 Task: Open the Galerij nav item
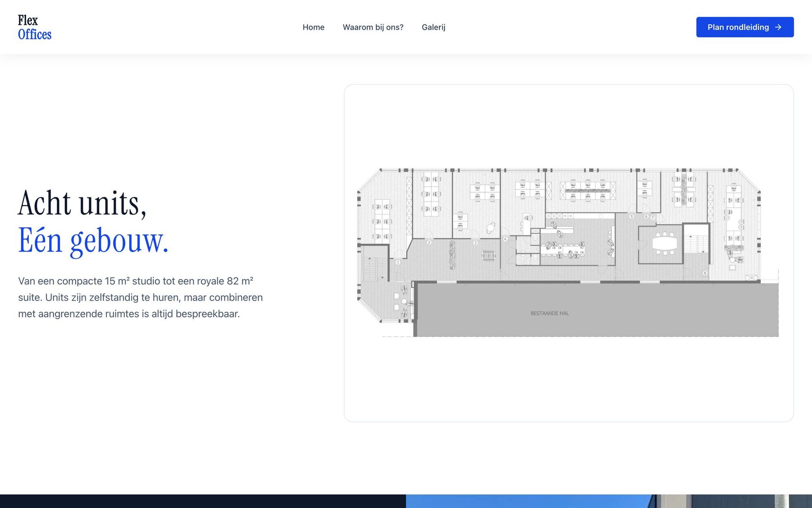434,27
